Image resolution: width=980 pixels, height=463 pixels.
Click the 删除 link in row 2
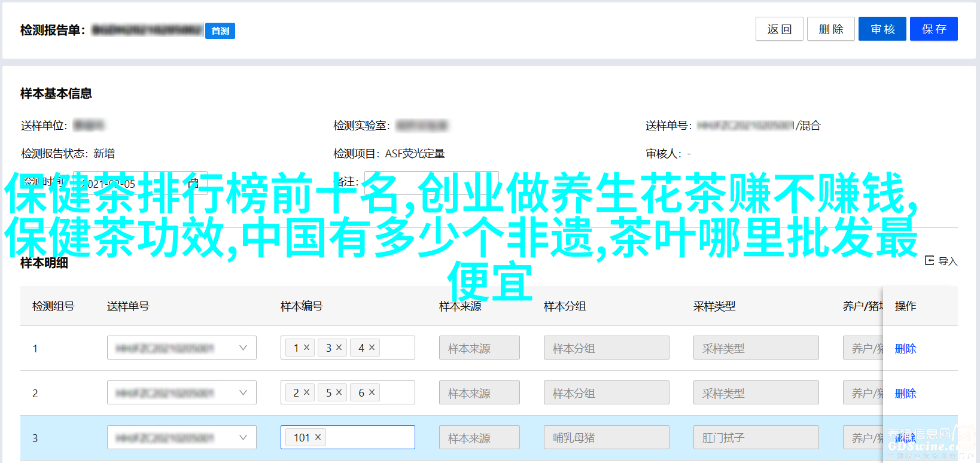point(905,394)
